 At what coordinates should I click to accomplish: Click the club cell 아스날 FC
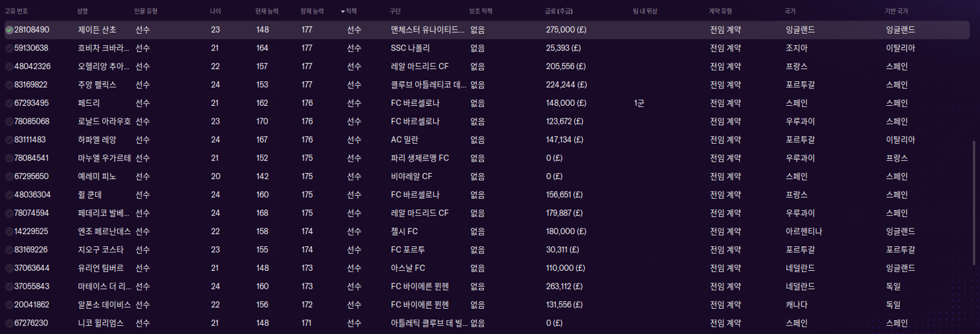407,268
